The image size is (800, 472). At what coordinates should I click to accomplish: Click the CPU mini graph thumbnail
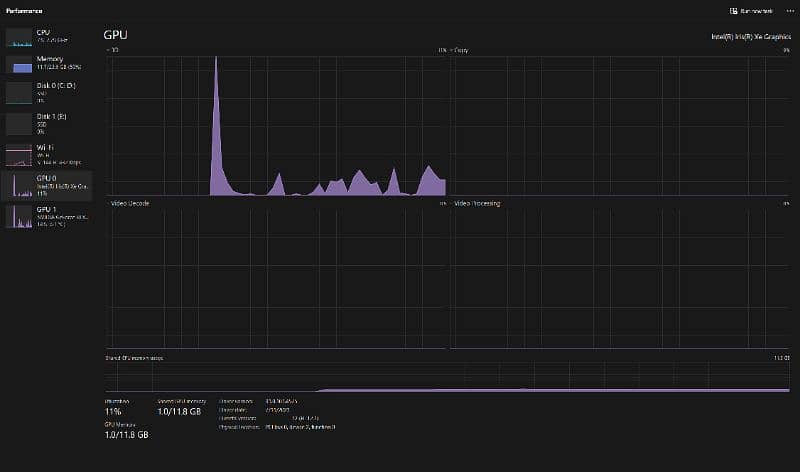20,38
